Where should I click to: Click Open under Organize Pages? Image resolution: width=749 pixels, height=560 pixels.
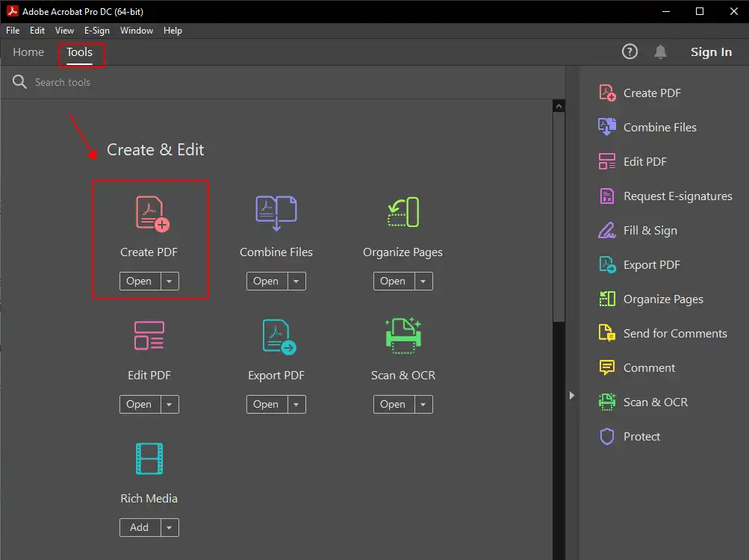(x=394, y=281)
